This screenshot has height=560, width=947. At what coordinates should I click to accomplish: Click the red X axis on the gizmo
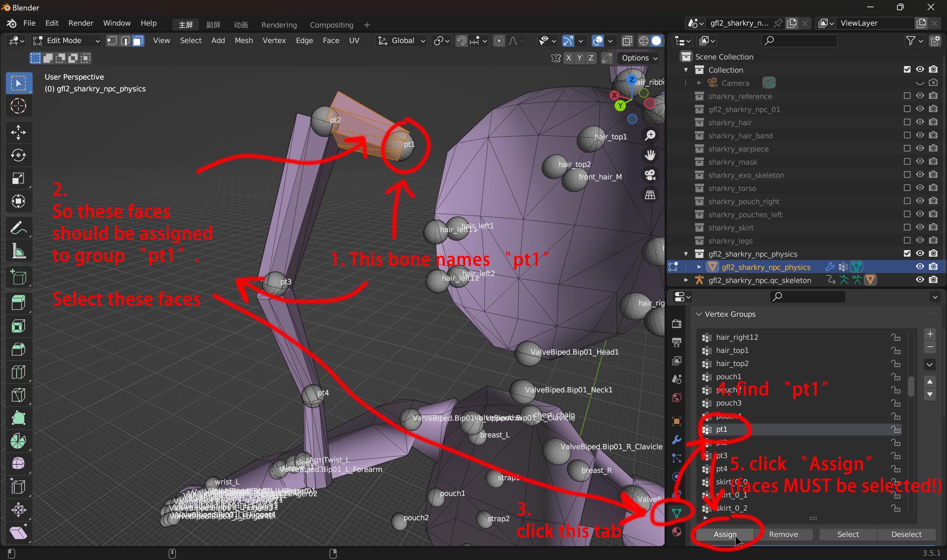[615, 95]
